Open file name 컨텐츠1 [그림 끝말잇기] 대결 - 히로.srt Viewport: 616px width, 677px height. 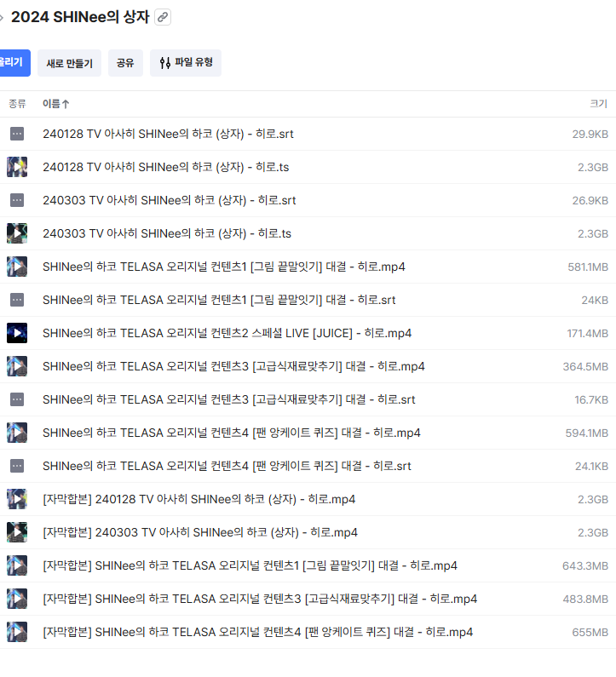click(x=219, y=300)
